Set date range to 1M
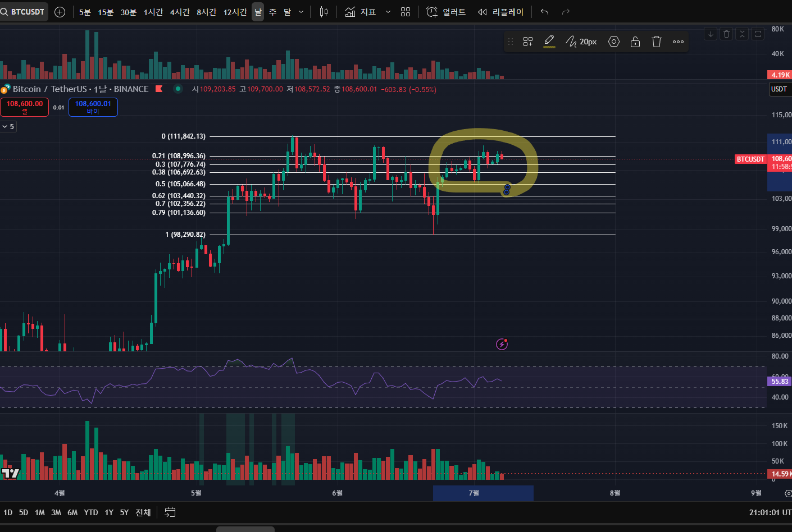The height and width of the screenshot is (532, 792). pyautogui.click(x=40, y=512)
